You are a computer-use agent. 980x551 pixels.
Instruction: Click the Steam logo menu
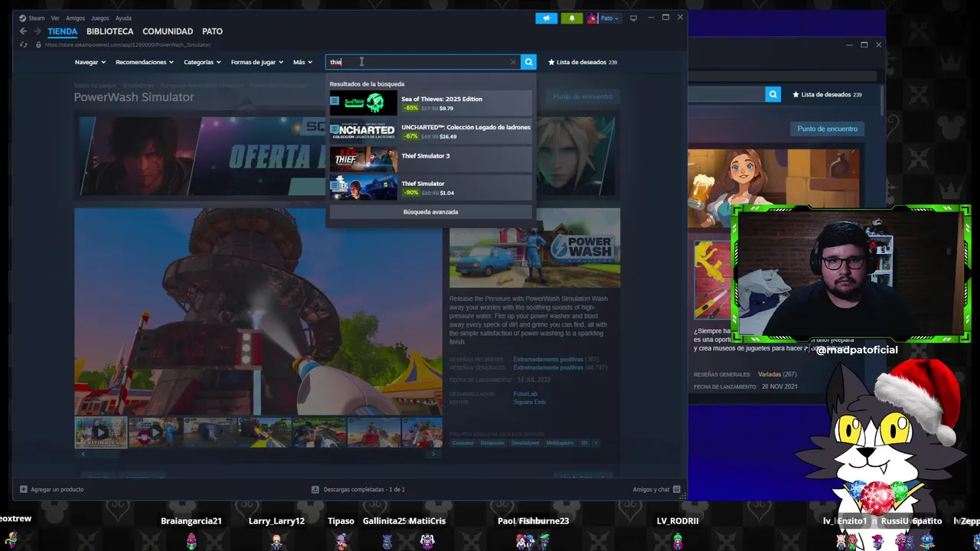pos(32,18)
